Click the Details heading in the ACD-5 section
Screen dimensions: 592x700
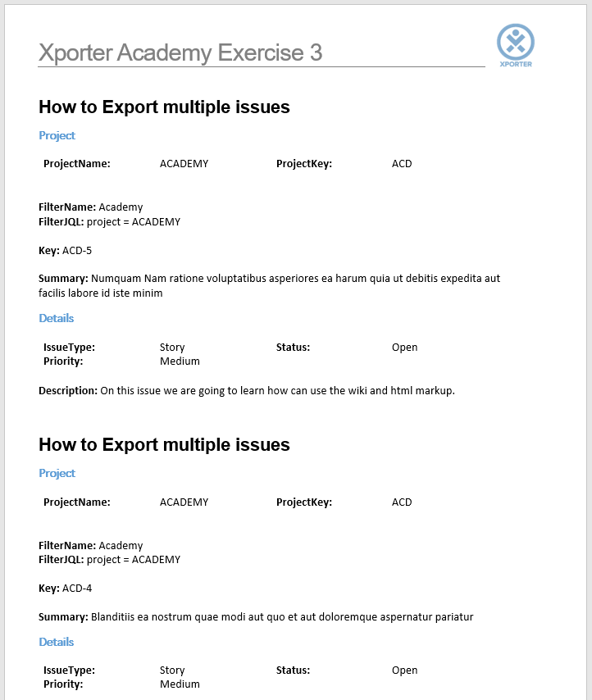[56, 319]
